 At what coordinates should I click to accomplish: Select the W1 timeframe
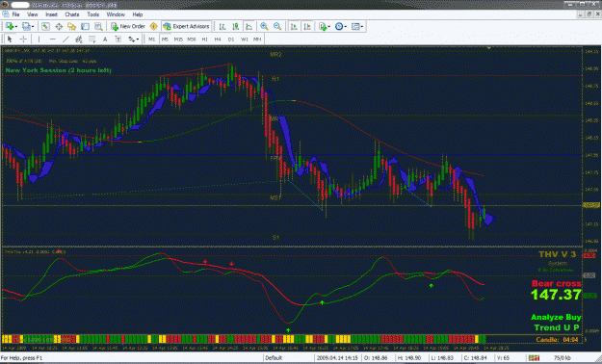pos(245,39)
